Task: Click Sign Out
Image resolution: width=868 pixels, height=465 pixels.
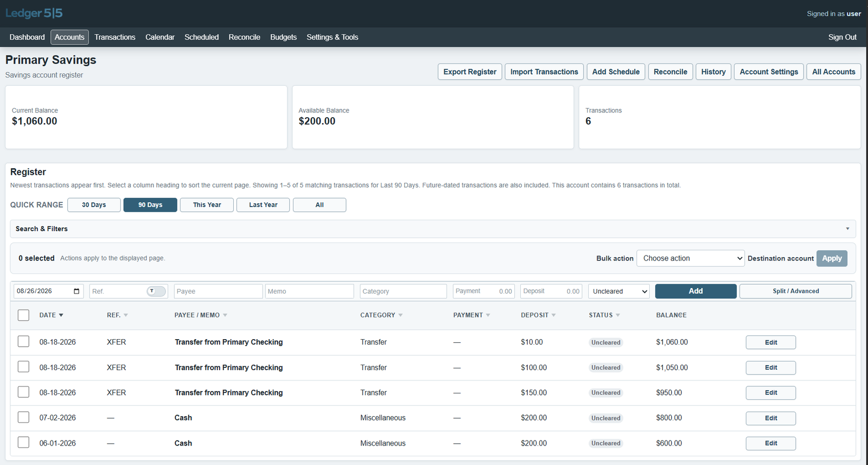Action: [843, 37]
